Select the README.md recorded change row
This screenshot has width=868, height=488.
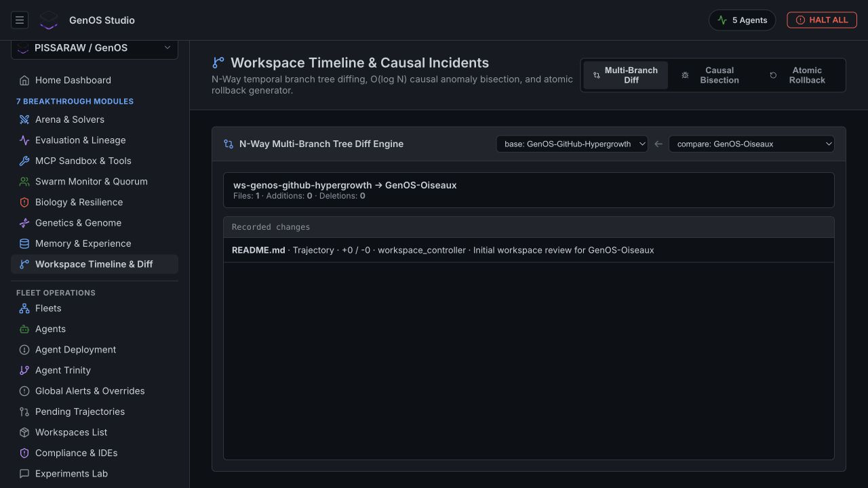(529, 250)
